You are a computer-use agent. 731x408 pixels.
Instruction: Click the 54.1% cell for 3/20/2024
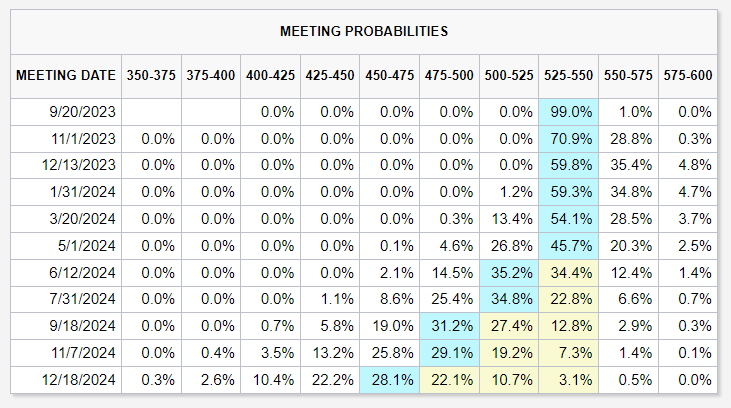(x=568, y=219)
